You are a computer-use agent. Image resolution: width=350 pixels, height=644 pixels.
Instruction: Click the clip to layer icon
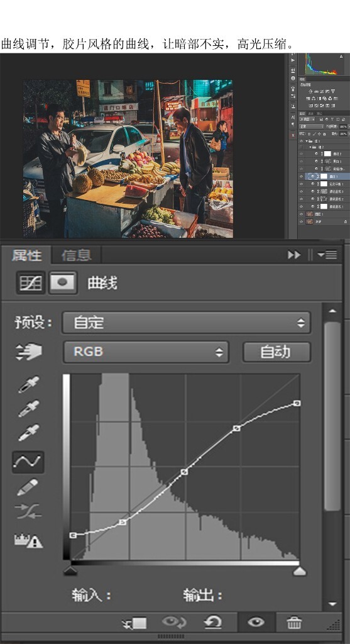135,623
